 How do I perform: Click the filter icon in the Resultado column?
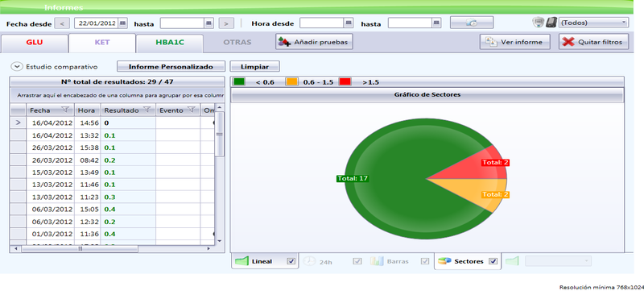(x=147, y=110)
